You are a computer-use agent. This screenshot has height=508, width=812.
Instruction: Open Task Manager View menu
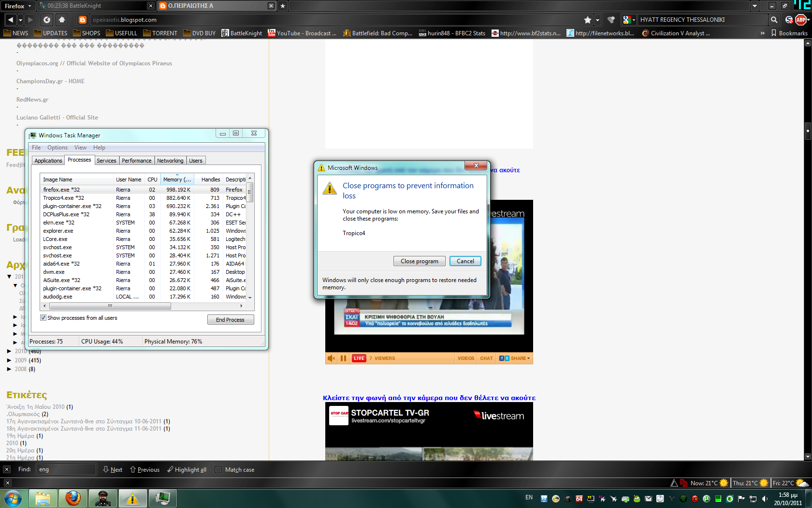[80, 148]
